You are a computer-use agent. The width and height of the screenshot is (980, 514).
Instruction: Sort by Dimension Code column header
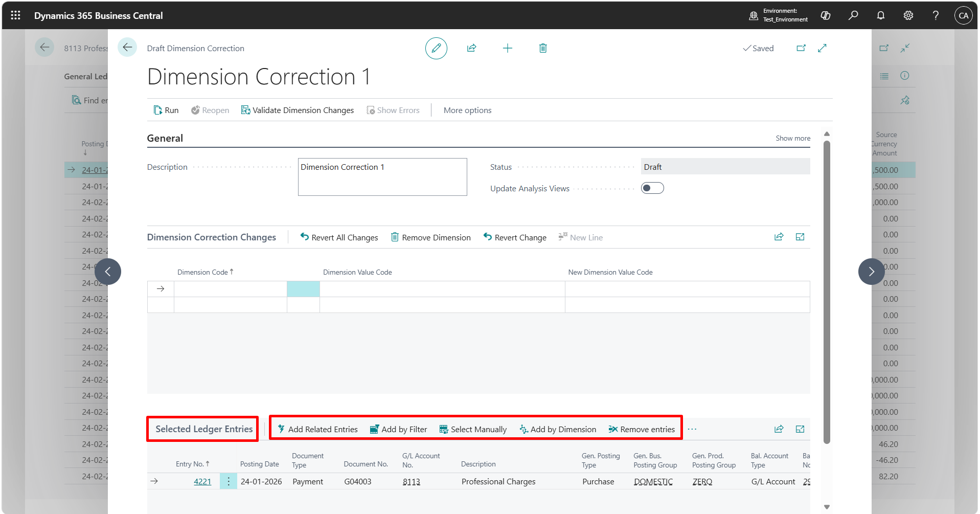pyautogui.click(x=205, y=272)
